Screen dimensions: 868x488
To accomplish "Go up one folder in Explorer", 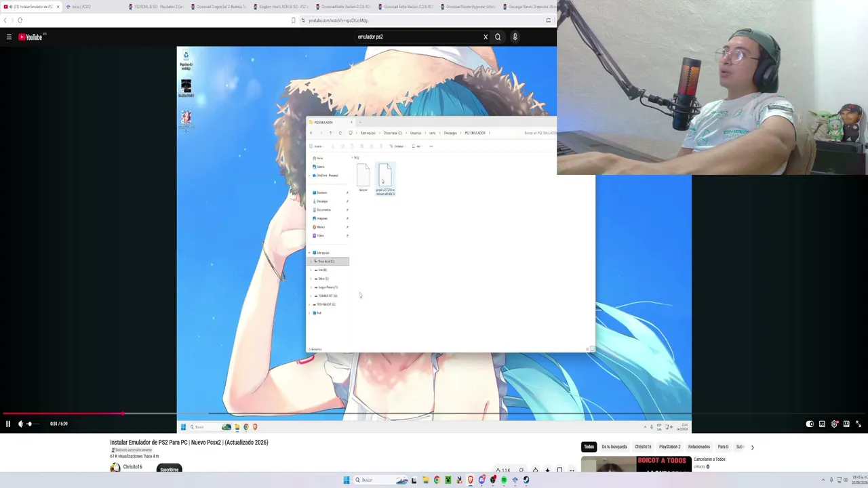I will pyautogui.click(x=331, y=133).
